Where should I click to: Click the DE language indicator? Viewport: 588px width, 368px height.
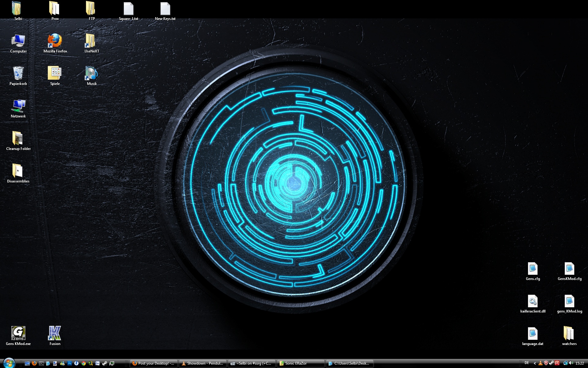[x=526, y=363]
